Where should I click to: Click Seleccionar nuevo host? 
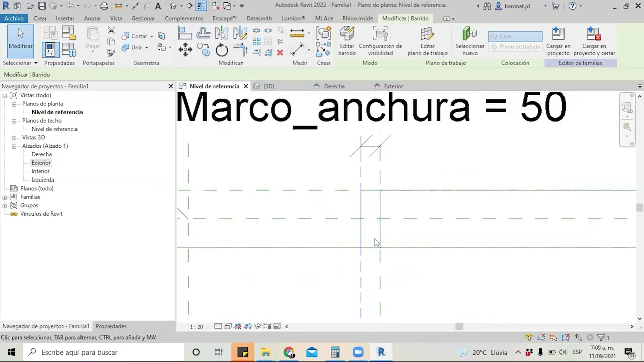tap(470, 41)
